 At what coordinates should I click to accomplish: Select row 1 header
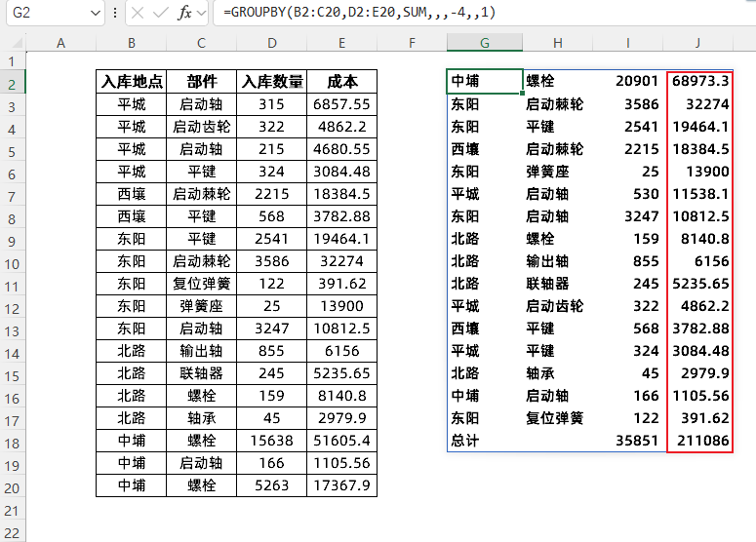13,61
